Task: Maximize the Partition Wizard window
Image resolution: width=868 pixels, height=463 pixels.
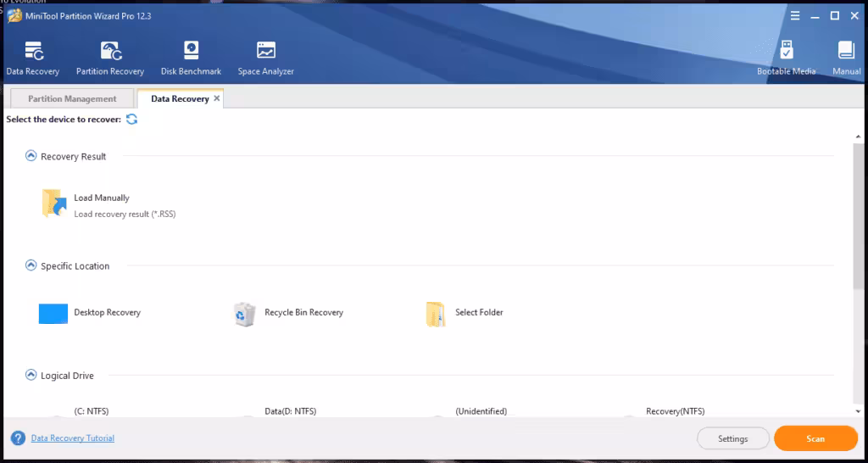Action: click(835, 16)
